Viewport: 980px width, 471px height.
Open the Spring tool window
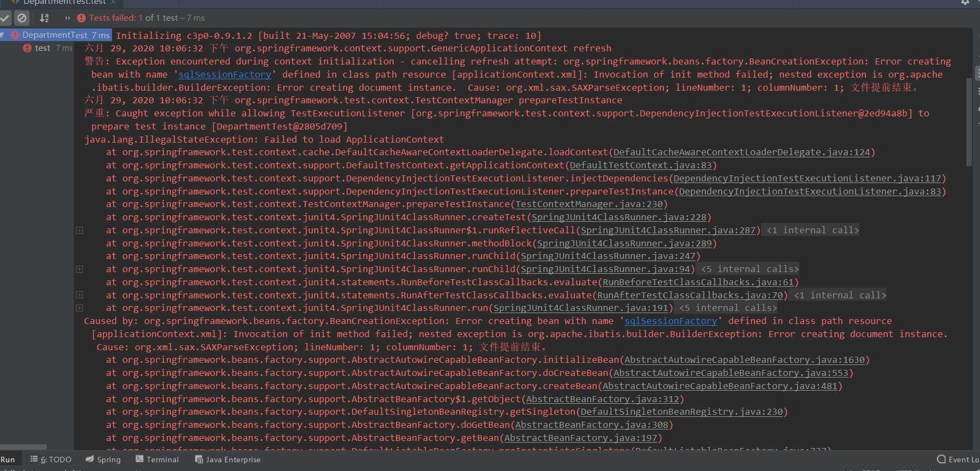pos(103,460)
